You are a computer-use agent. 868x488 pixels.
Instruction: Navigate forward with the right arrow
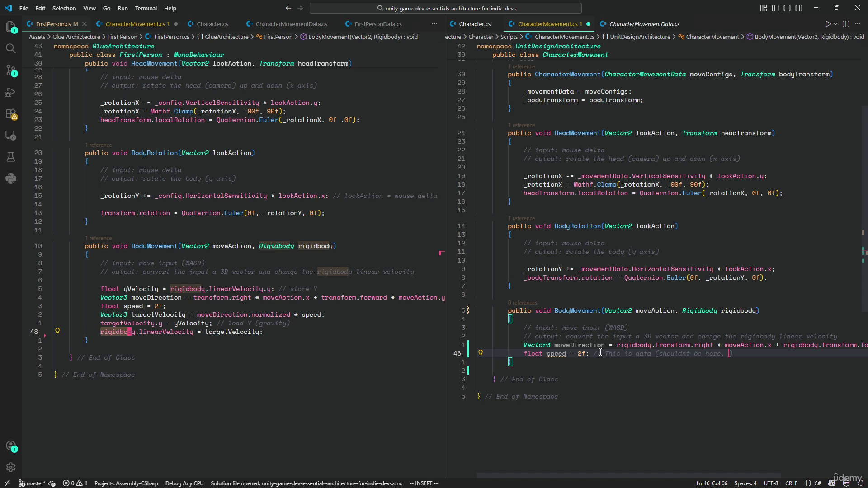[300, 8]
